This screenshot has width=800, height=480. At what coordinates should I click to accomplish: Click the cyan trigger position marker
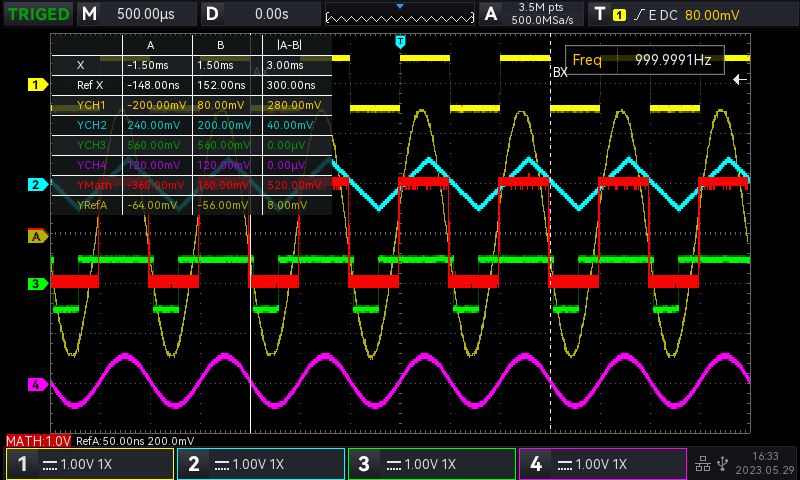(x=400, y=41)
